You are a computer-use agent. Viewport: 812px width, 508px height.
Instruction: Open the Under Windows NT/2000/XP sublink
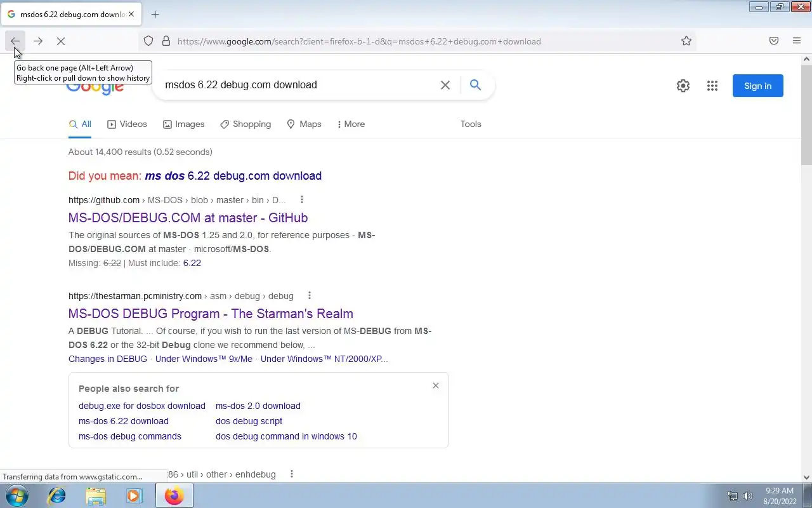324,359
